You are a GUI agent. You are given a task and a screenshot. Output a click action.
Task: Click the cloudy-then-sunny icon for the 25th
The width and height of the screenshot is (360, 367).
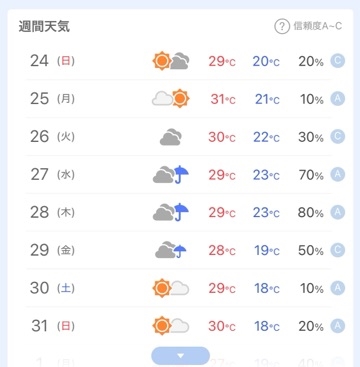pos(171,99)
